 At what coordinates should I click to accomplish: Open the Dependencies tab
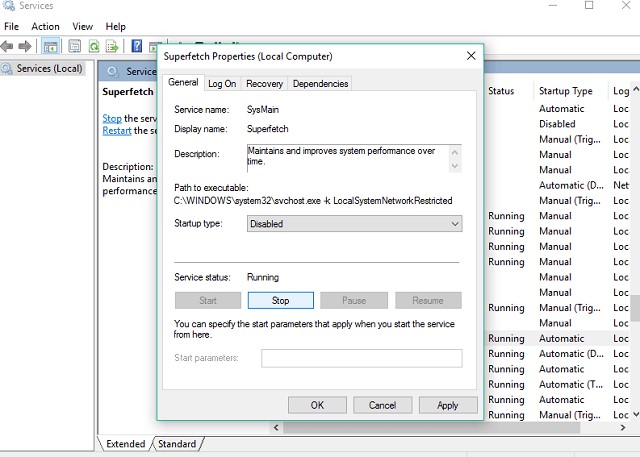[x=320, y=84]
